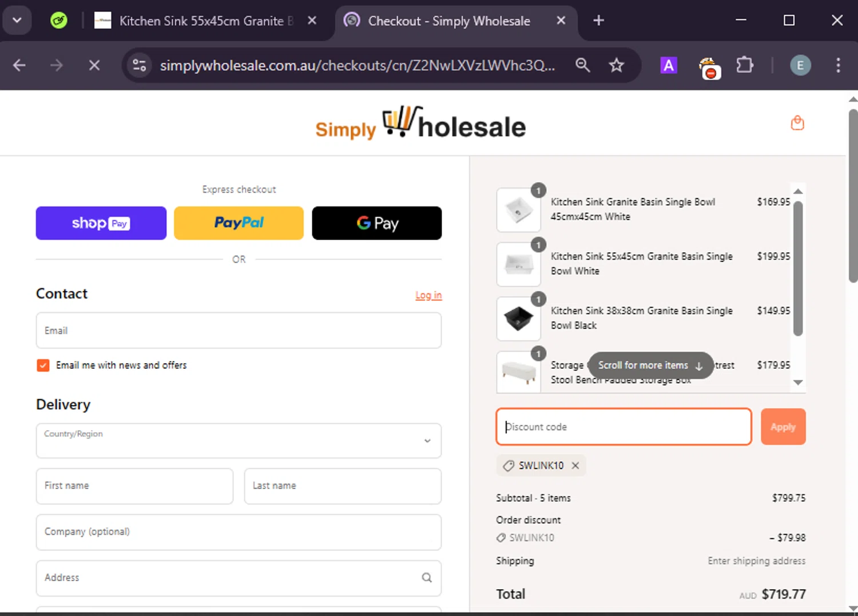
Task: Pay with Shop Pay
Action: pyautogui.click(x=101, y=223)
